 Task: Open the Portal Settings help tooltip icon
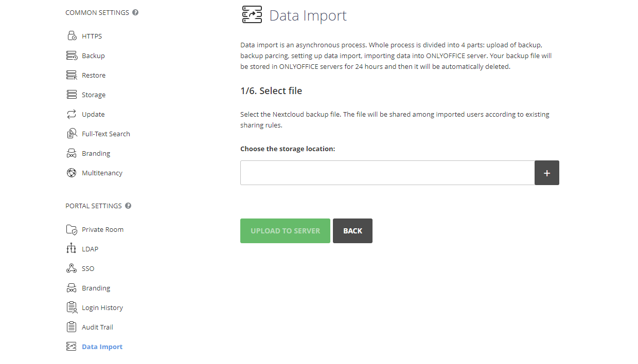(128, 206)
